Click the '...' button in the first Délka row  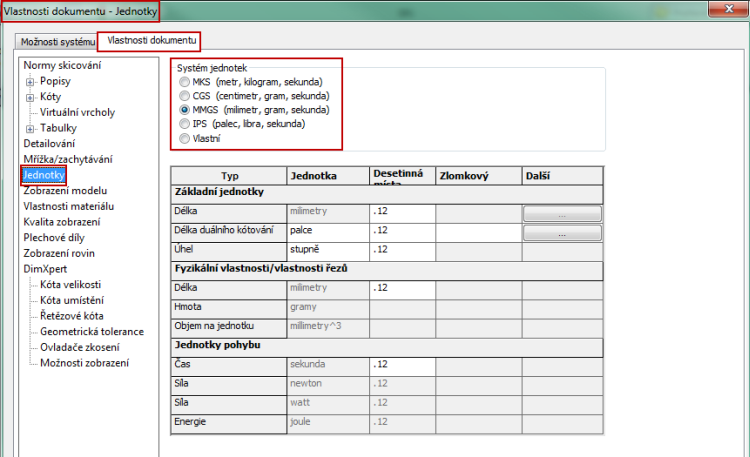point(562,214)
